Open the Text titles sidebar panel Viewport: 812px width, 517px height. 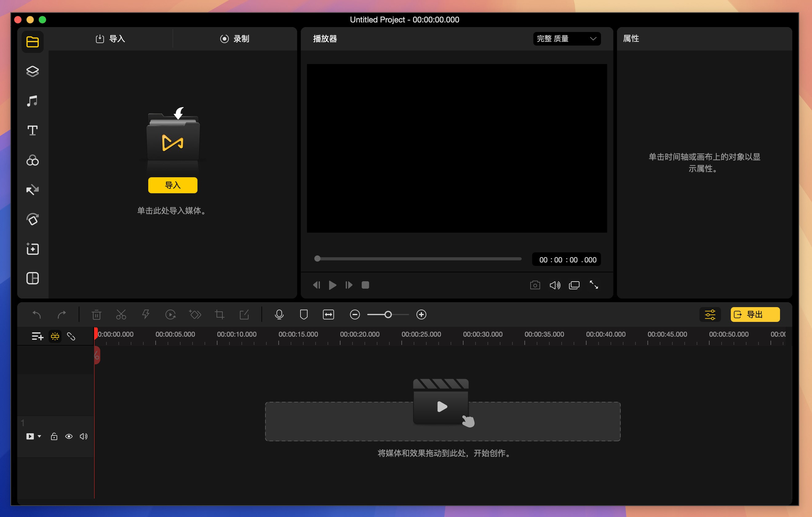(32, 130)
